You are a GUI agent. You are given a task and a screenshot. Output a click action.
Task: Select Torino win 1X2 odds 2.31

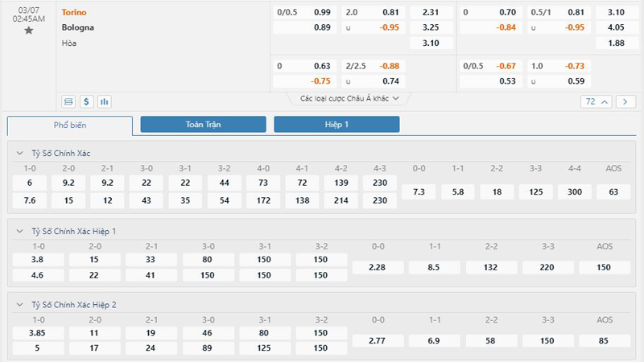point(431,12)
